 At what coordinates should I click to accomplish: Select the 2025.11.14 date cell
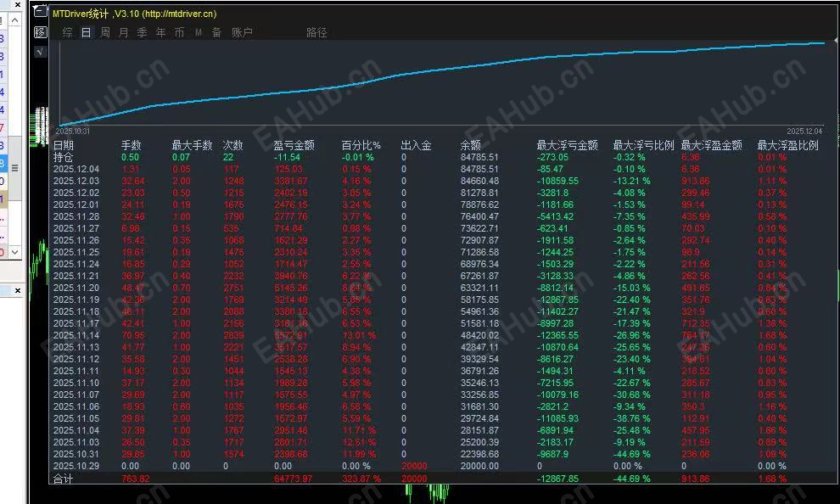point(76,335)
